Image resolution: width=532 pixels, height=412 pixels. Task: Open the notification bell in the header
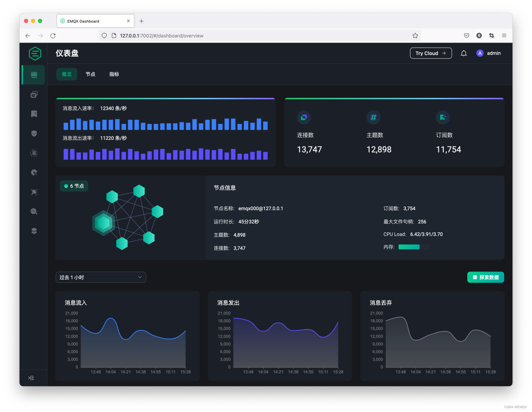pyautogui.click(x=463, y=53)
